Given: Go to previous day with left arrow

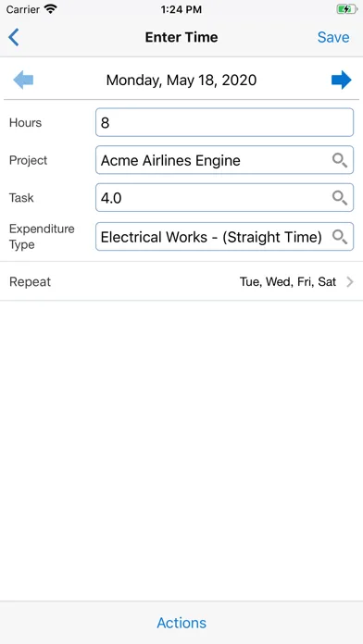Looking at the screenshot, I should tap(23, 80).
